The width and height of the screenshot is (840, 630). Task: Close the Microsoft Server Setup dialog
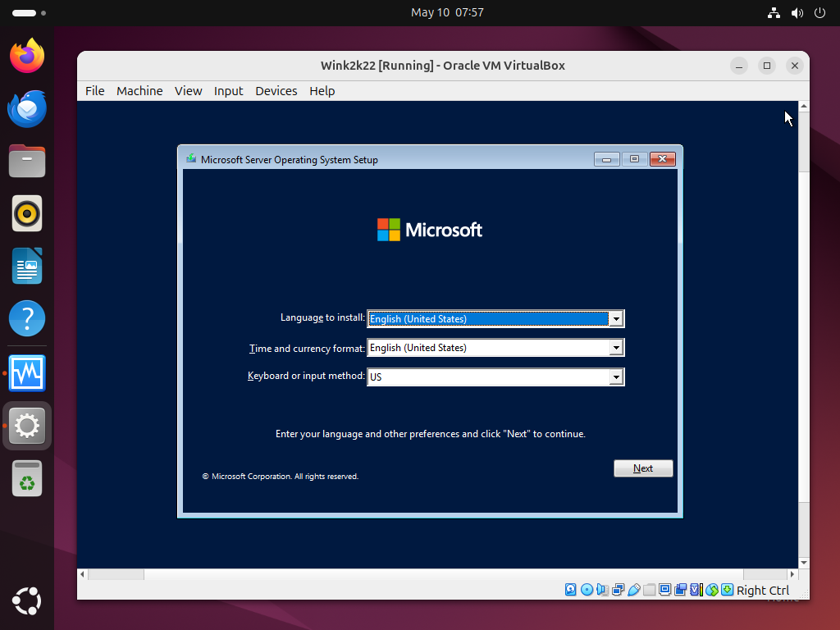tap(662, 159)
